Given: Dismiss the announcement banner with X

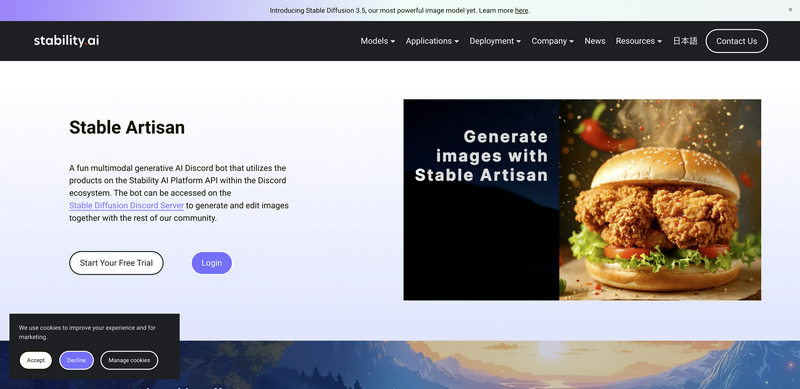Looking at the screenshot, I should pyautogui.click(x=790, y=10).
